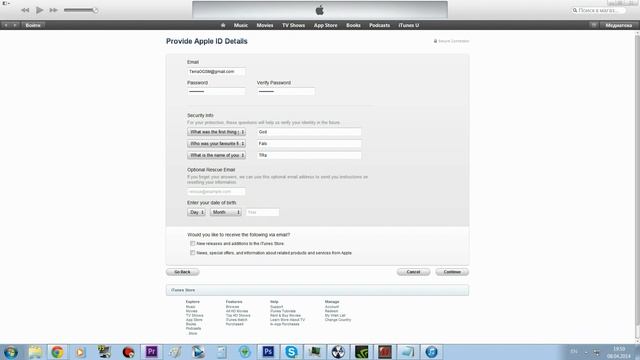Click the Account link under Manage

[331, 307]
